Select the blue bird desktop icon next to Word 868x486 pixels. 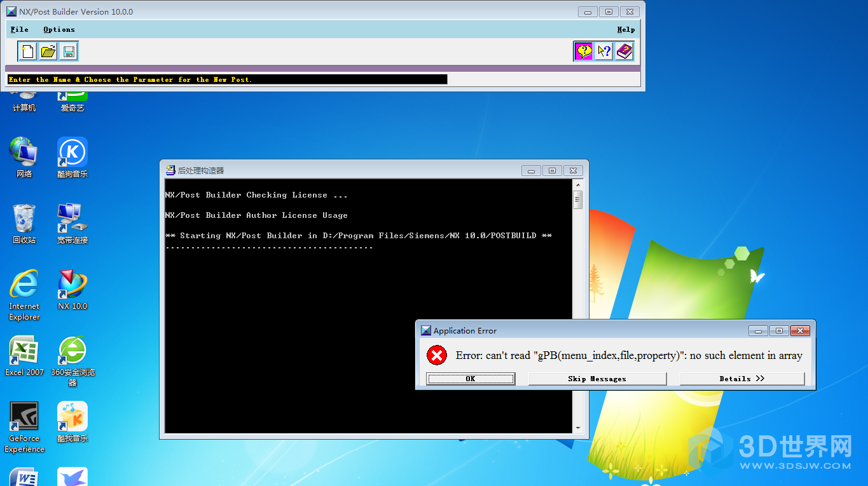point(72,477)
